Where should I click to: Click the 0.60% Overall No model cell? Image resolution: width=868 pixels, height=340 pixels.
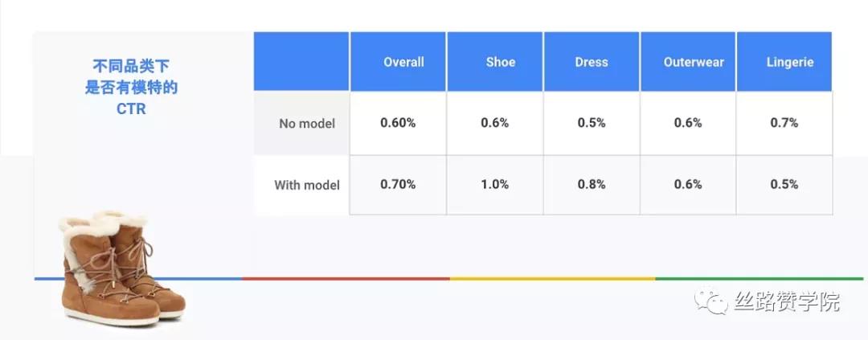click(x=398, y=123)
